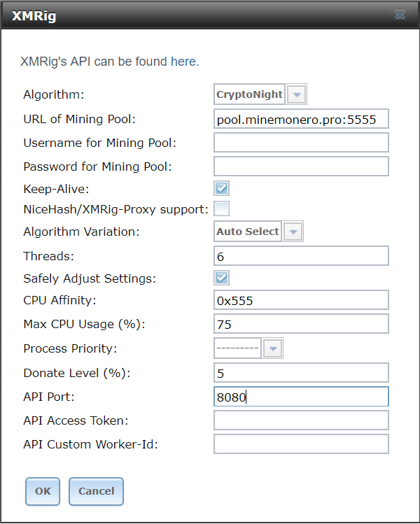This screenshot has width=420, height=524.
Task: Toggle the Safely Adjust Settings checkbox
Action: 221,278
